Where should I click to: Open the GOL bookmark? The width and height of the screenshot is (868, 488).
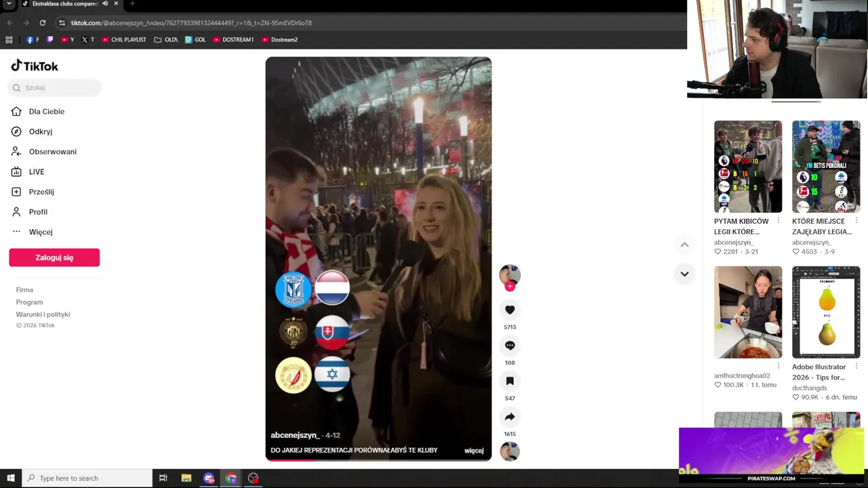tap(195, 40)
